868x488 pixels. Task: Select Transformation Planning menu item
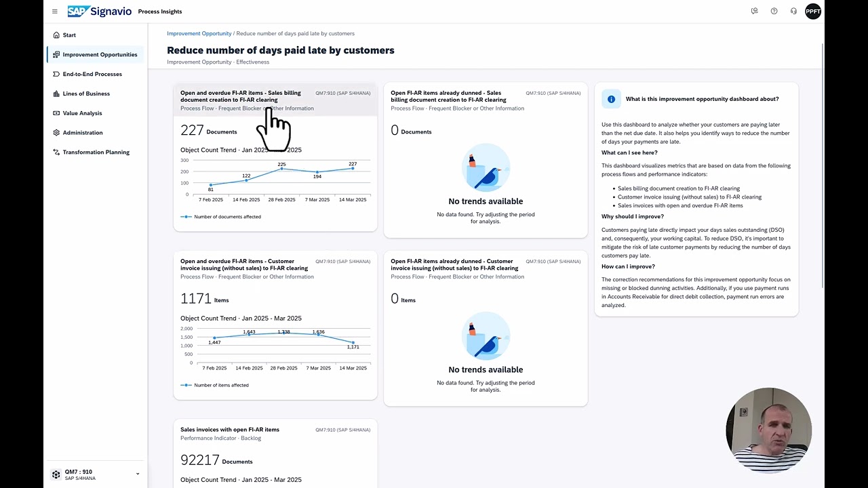[96, 152]
